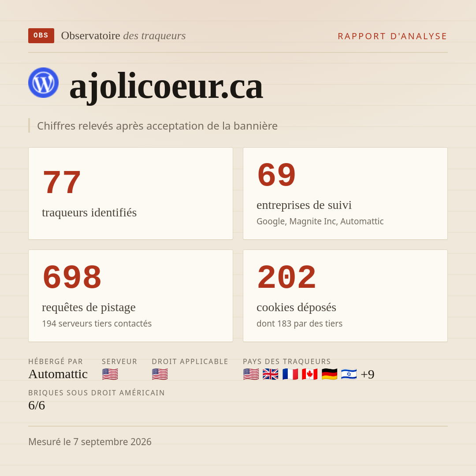Click 194 serveurs tiers contactés text
The height and width of the screenshot is (476, 476).
97,324
